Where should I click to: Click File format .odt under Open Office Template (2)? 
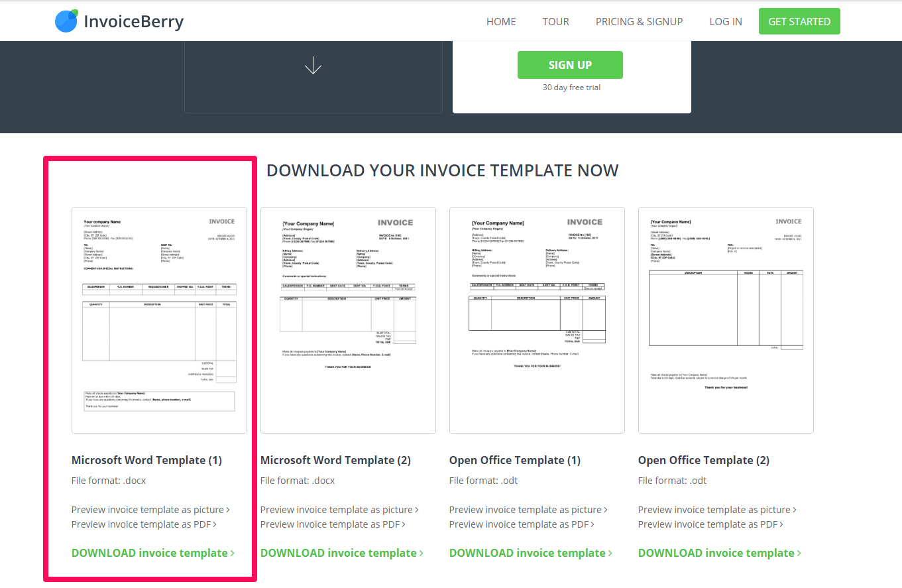pyautogui.click(x=673, y=481)
